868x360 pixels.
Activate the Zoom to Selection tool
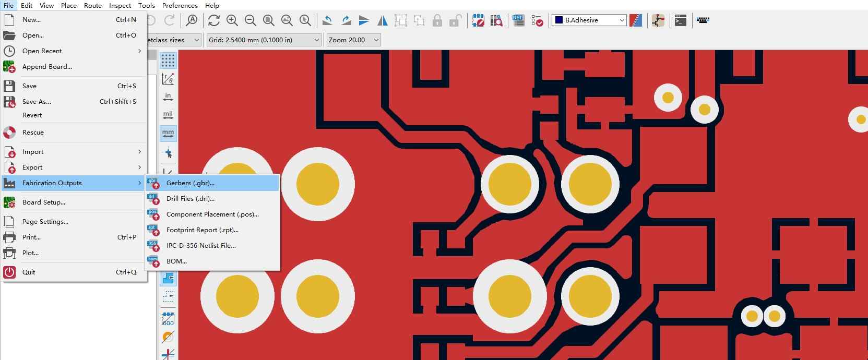click(x=305, y=20)
